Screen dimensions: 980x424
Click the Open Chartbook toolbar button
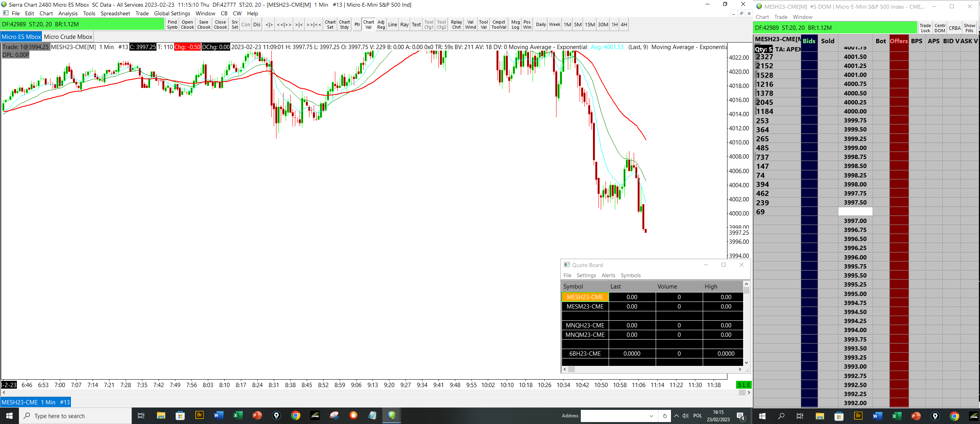(187, 24)
